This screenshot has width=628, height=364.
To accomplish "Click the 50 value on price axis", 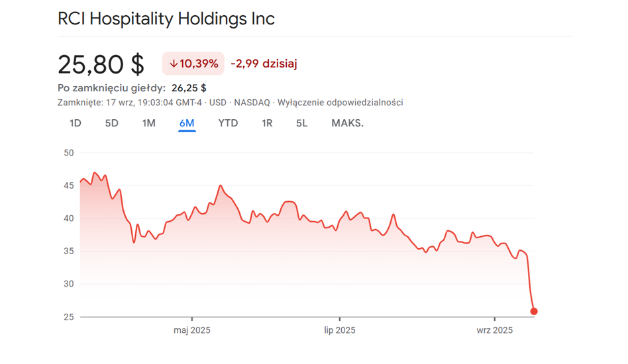I will [x=69, y=153].
